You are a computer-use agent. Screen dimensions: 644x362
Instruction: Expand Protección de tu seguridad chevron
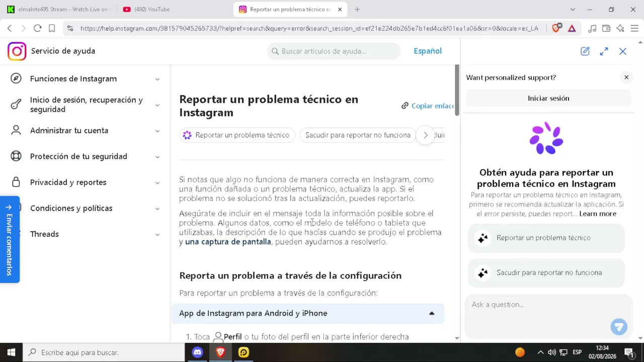click(157, 157)
